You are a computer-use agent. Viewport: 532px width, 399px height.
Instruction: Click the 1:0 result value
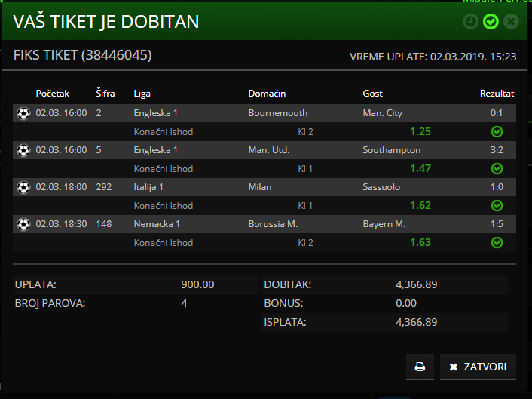pyautogui.click(x=497, y=187)
